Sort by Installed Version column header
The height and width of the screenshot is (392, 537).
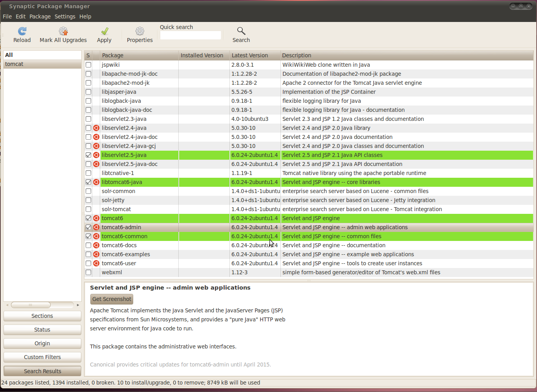coord(204,55)
